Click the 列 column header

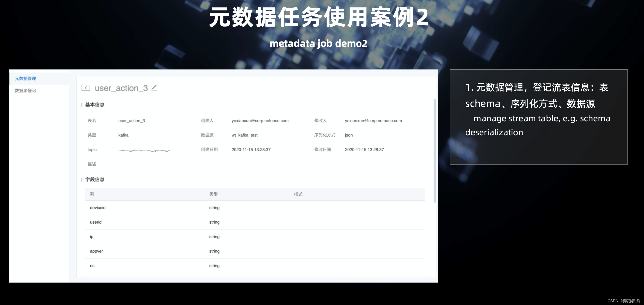click(x=92, y=194)
